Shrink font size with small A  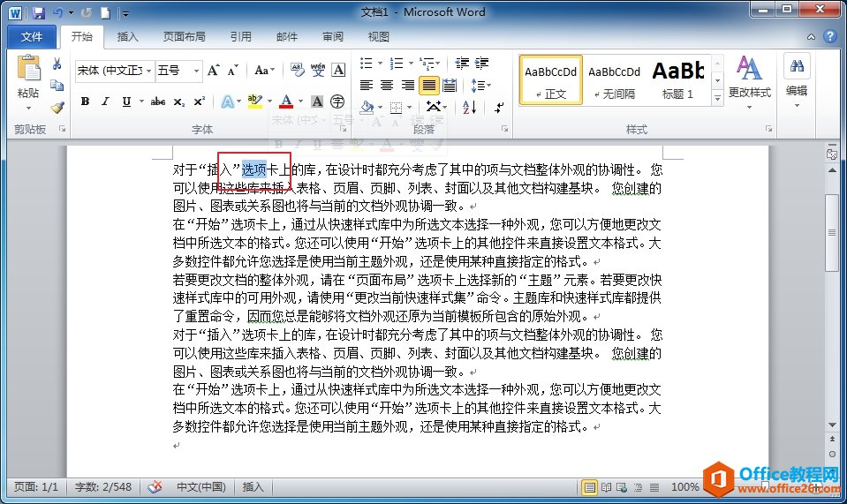click(232, 70)
